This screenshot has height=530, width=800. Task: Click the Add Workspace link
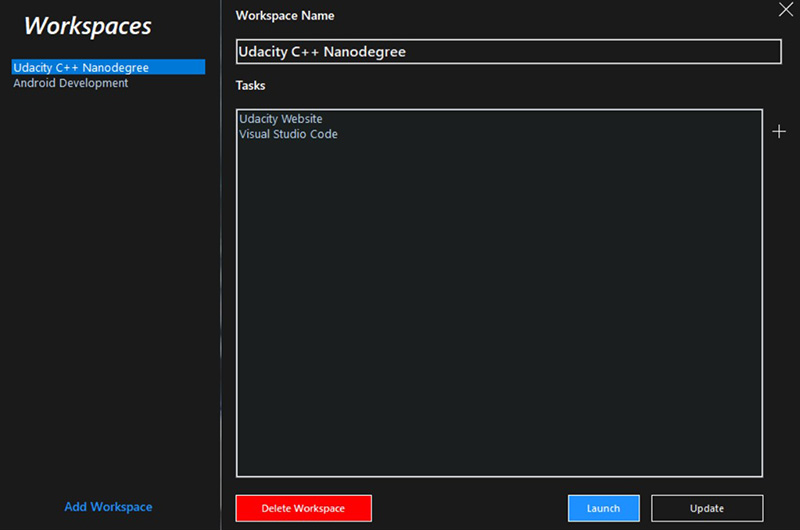[x=108, y=507]
